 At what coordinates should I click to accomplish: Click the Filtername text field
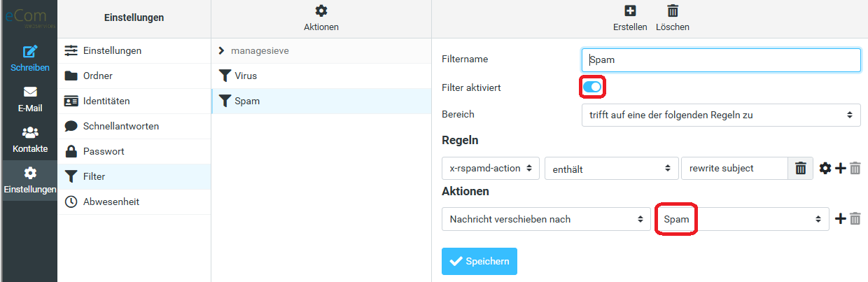pyautogui.click(x=721, y=59)
